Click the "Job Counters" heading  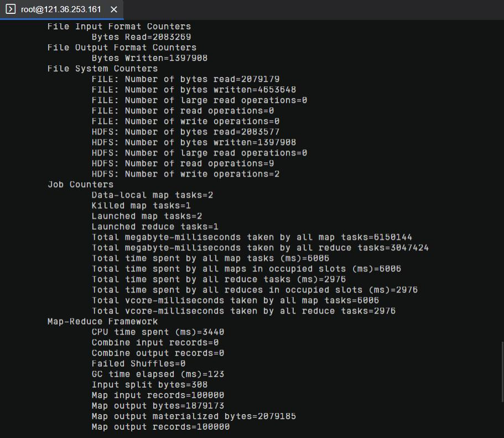(x=80, y=184)
